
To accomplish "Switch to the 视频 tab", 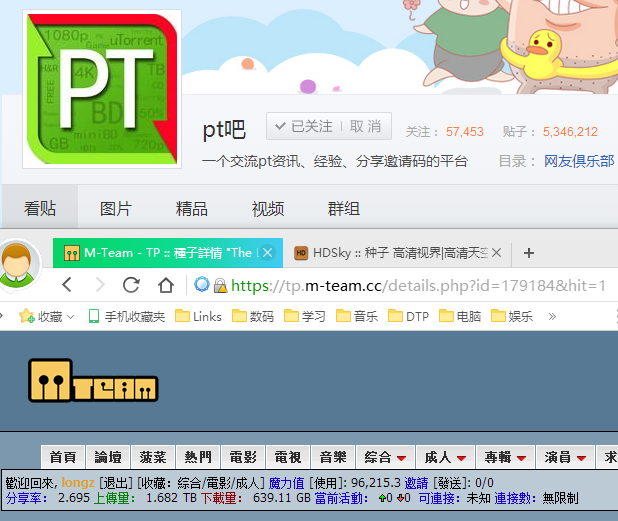I will click(268, 208).
